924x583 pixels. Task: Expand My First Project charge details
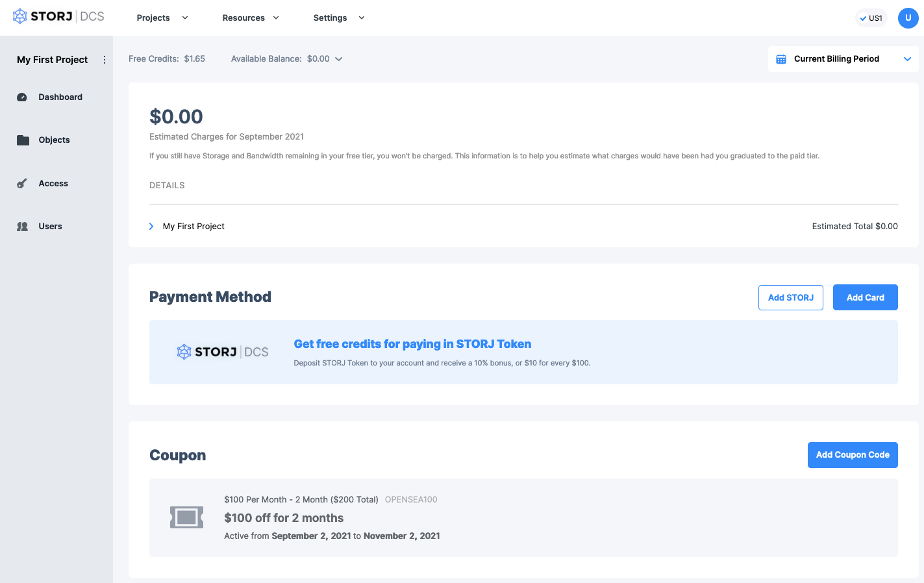pos(187,227)
